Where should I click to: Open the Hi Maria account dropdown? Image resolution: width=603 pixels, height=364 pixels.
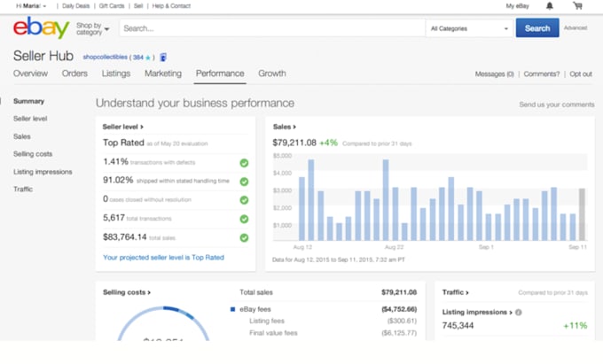point(31,6)
